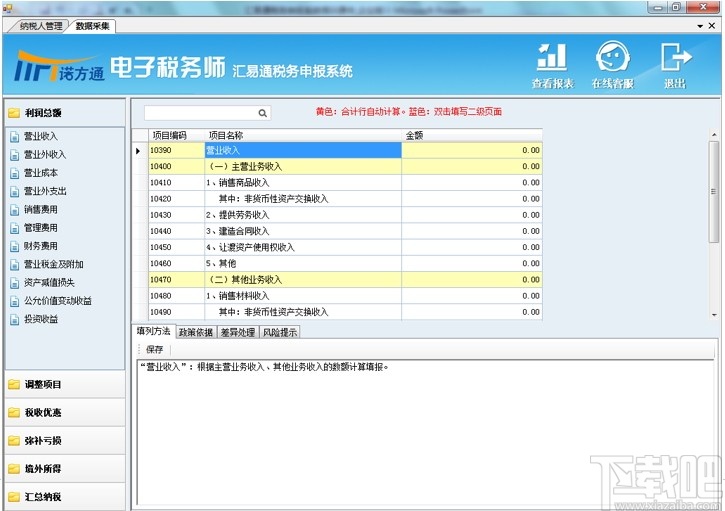Switch to 数据采集 tab
Screen dimensions: 725x511
click(92, 26)
